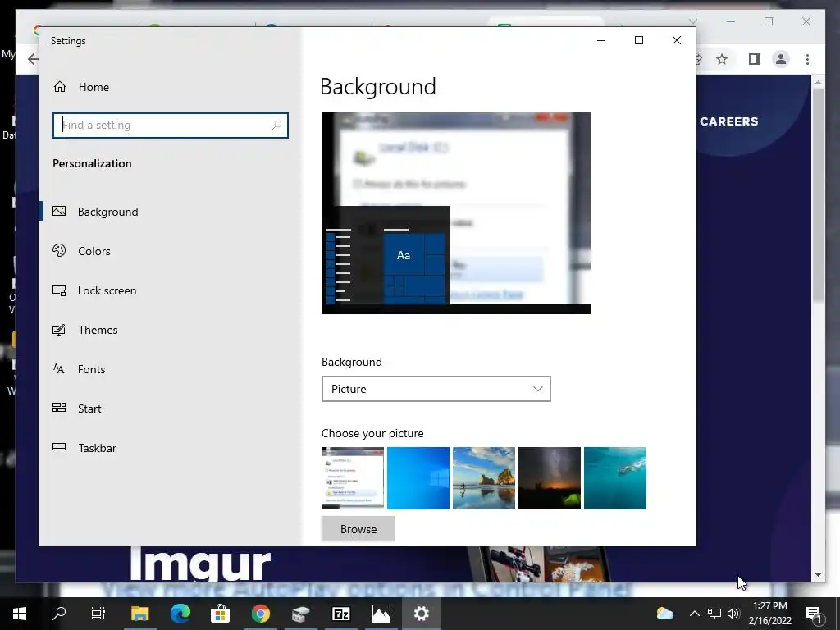Bookmark page with Chrome star icon

[722, 59]
